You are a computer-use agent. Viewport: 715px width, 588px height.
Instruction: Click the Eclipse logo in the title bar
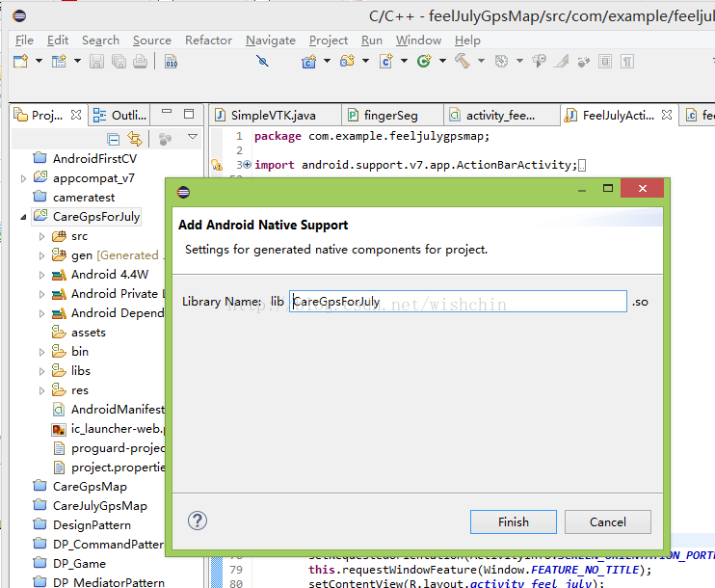click(x=19, y=16)
